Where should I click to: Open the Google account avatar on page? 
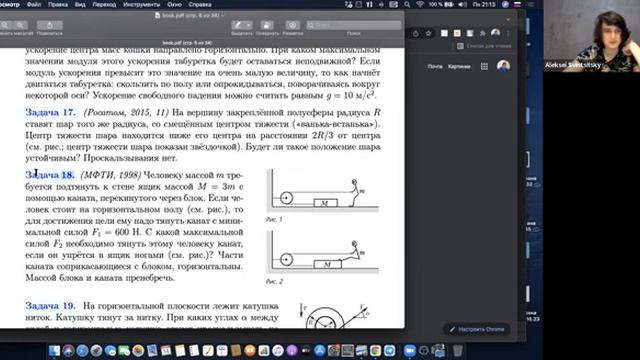(503, 66)
